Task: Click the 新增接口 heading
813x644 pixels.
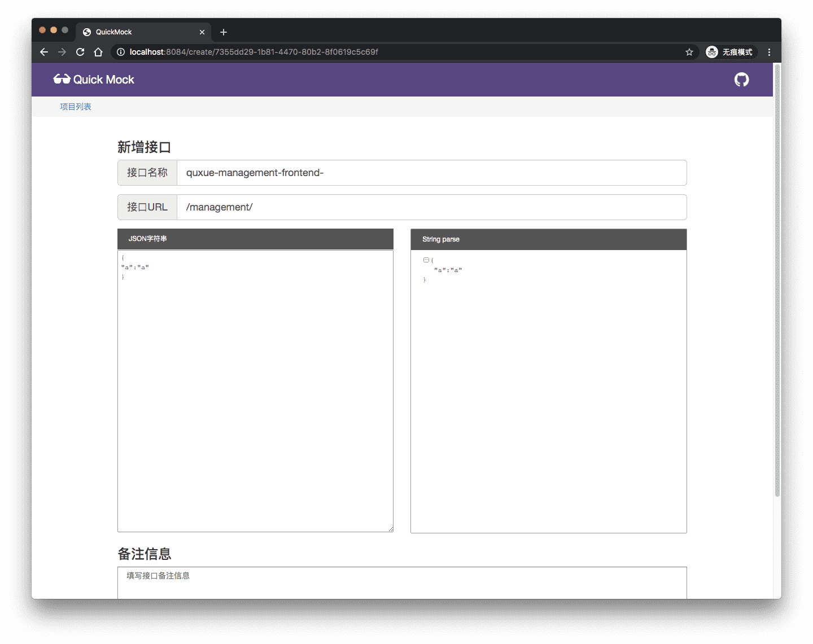Action: point(144,147)
